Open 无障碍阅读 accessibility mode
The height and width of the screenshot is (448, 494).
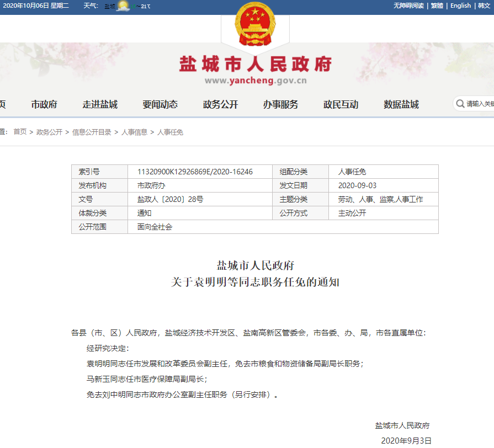pos(408,6)
